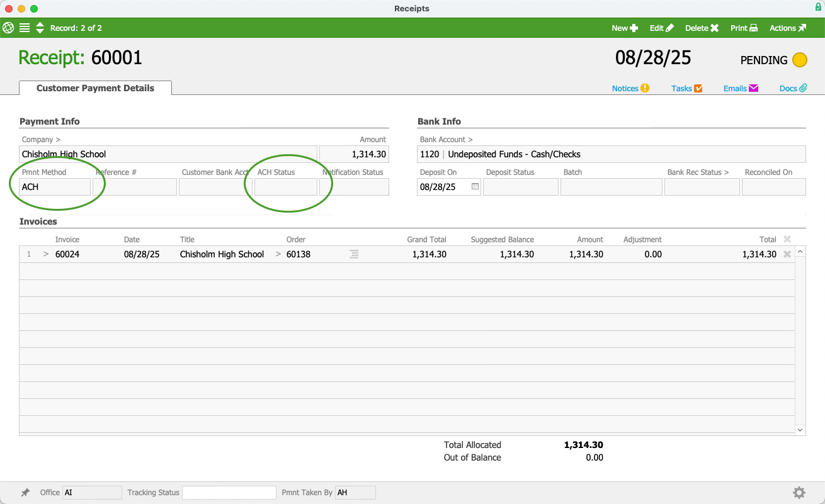Open the Deposit On calendar picker
825x504 pixels.
click(475, 187)
